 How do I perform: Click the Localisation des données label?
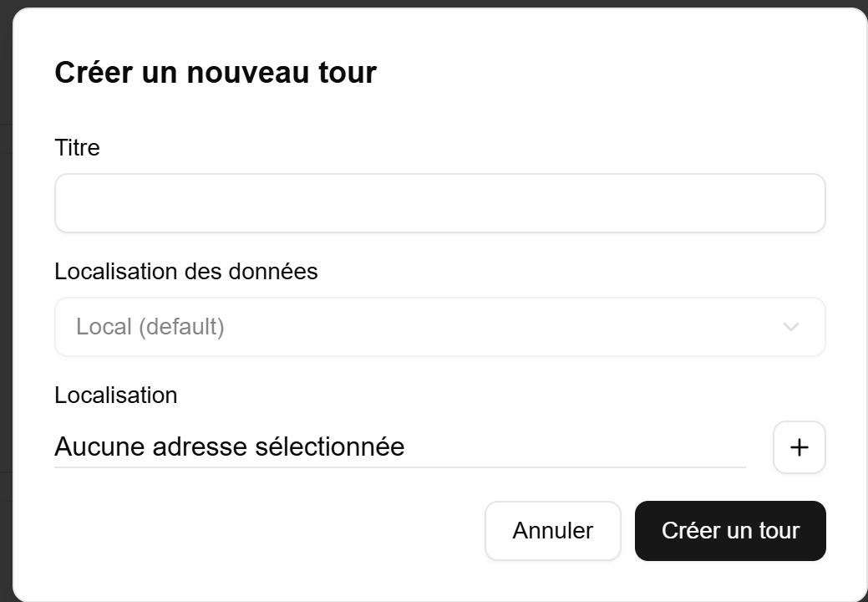tap(186, 272)
